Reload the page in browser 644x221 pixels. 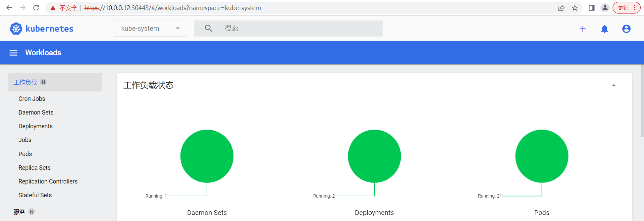pyautogui.click(x=36, y=8)
